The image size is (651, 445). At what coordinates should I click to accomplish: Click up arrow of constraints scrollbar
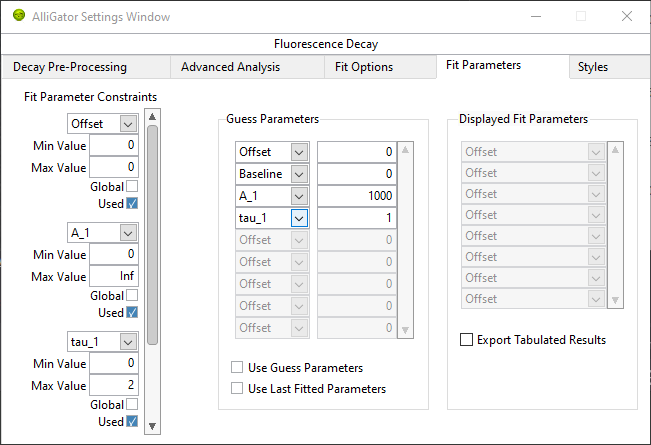tap(152, 117)
